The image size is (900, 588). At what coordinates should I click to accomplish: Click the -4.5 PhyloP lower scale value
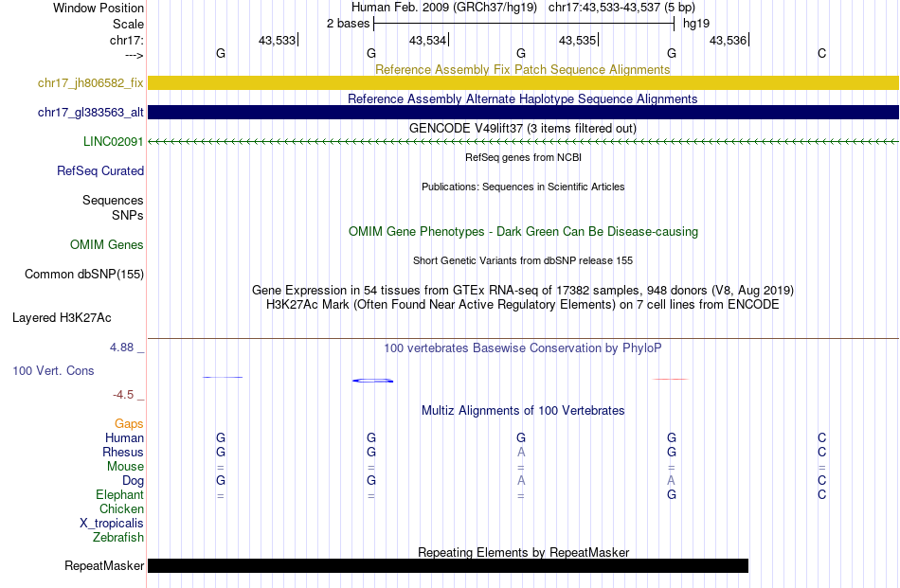coord(123,395)
